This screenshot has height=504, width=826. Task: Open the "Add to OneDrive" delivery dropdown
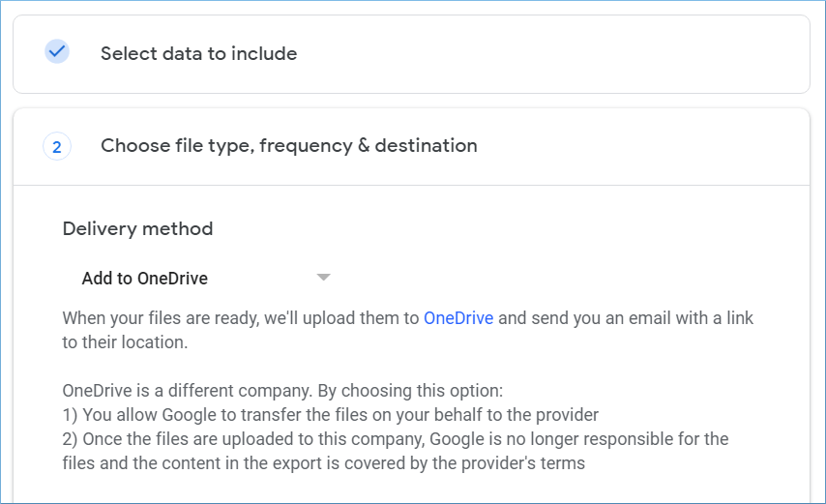[205, 278]
